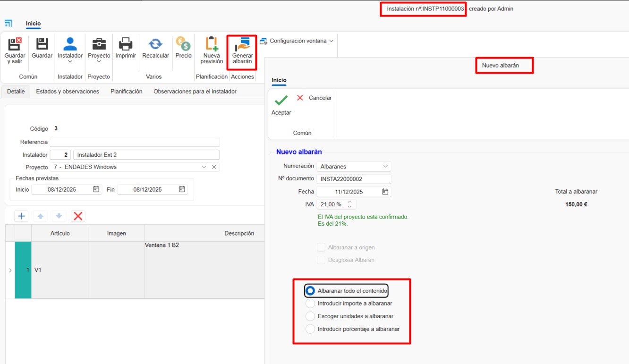Select Introducir porcentaje a albaranar option

(x=310, y=329)
